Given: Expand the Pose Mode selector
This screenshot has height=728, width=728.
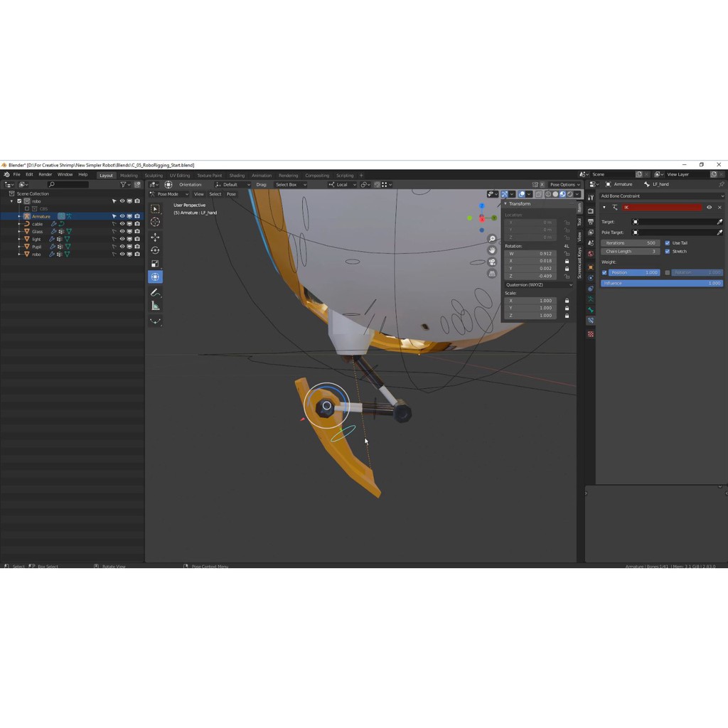Looking at the screenshot, I should (x=170, y=194).
